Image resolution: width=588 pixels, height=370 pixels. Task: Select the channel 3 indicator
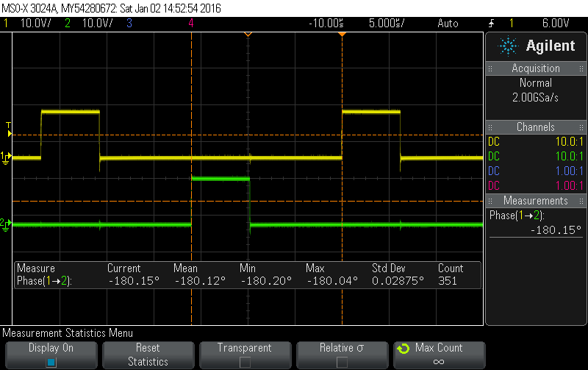[x=129, y=24]
